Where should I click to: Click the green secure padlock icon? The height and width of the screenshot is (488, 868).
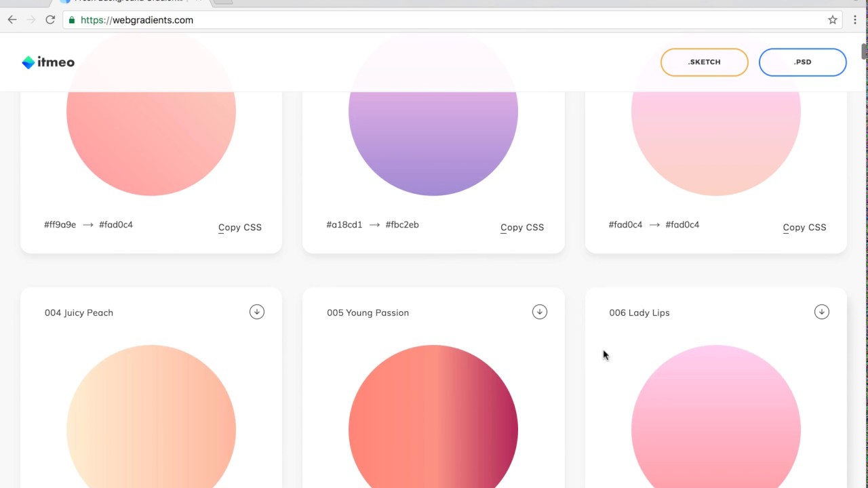(x=72, y=20)
